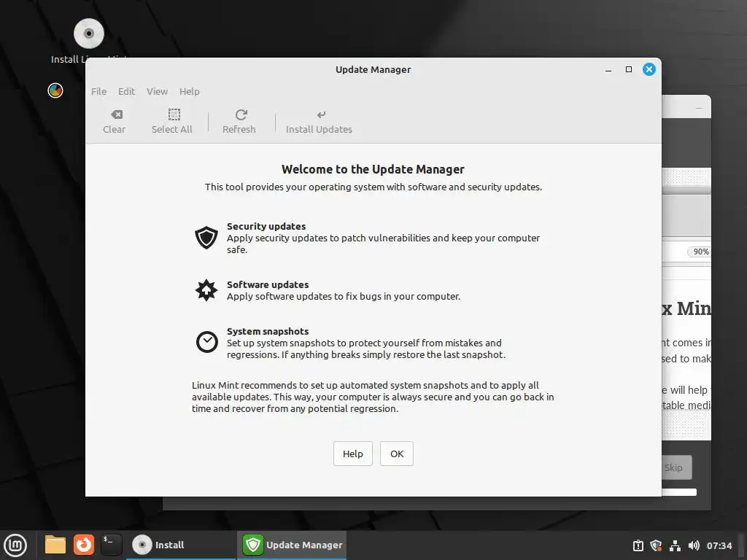The image size is (747, 560).
Task: Launch Firefox from the taskbar
Action: pyautogui.click(x=83, y=545)
